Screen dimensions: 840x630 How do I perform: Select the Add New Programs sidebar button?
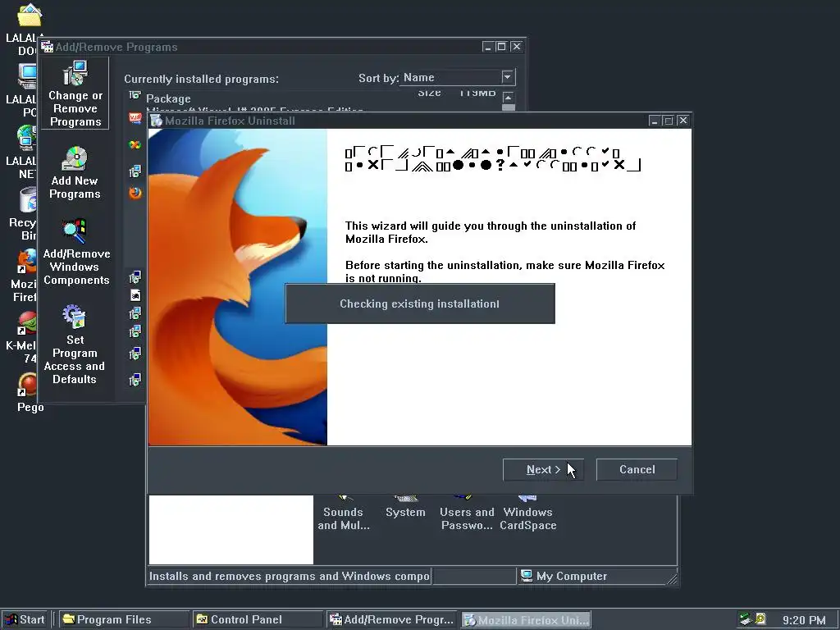(75, 172)
